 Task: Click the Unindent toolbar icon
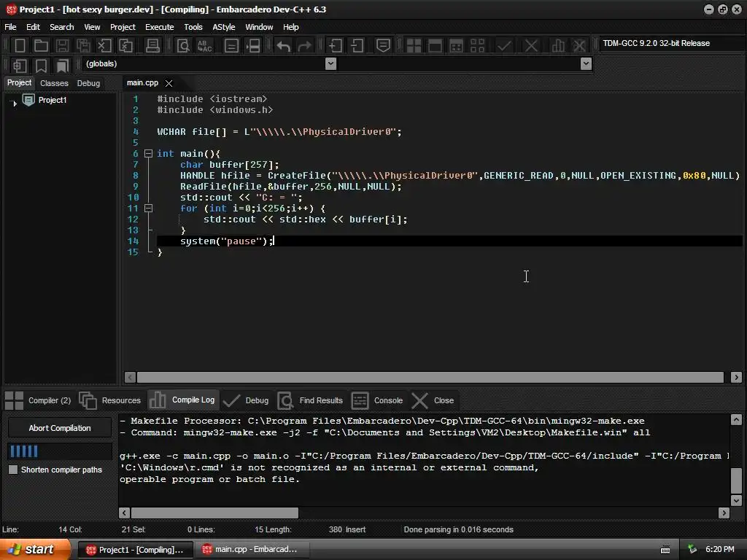pos(357,46)
